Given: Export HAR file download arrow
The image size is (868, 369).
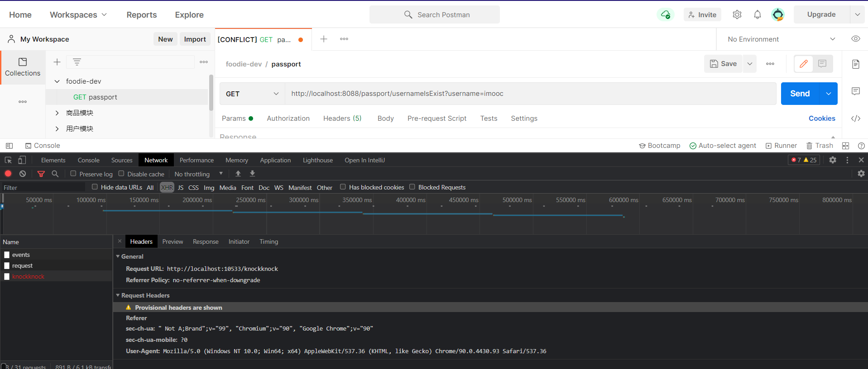Looking at the screenshot, I should pos(253,174).
